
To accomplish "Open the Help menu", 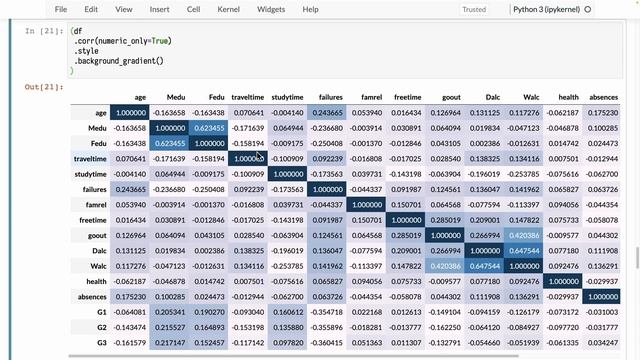I will 310,9.
